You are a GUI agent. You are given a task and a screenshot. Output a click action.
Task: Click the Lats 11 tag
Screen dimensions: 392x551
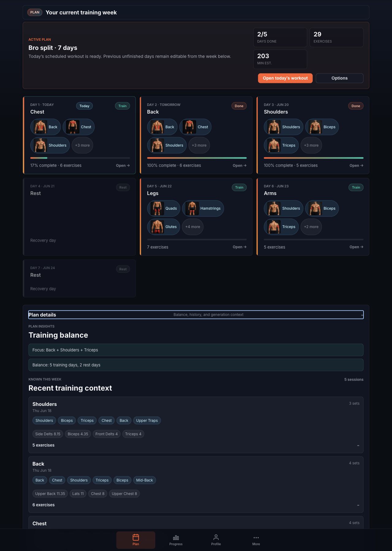click(x=78, y=493)
